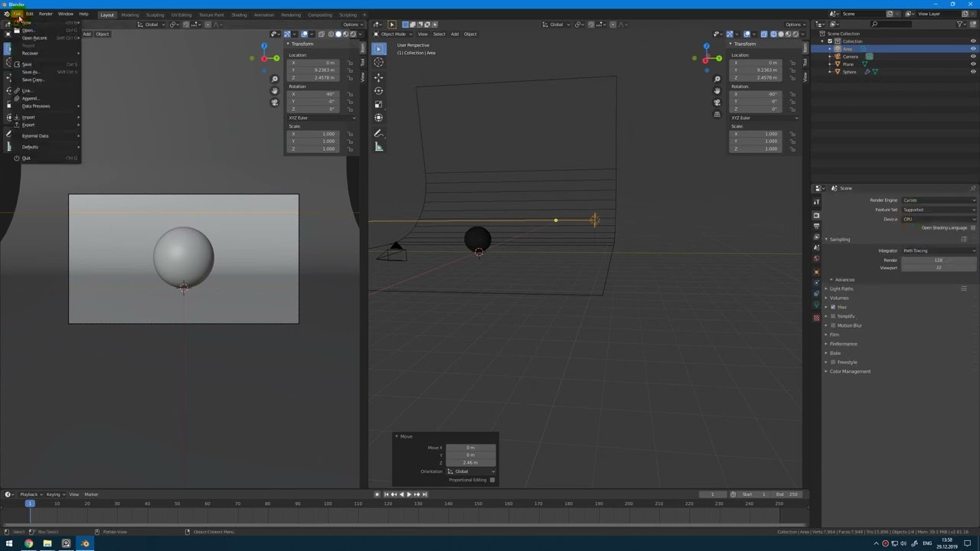Click Move panel Z value field
The image size is (980, 551).
coord(470,462)
